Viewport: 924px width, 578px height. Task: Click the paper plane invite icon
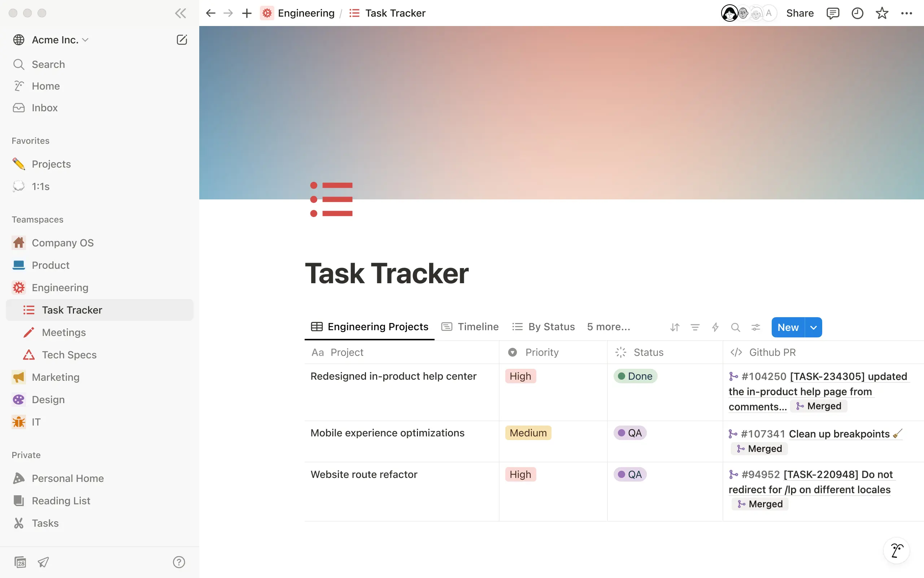click(43, 562)
